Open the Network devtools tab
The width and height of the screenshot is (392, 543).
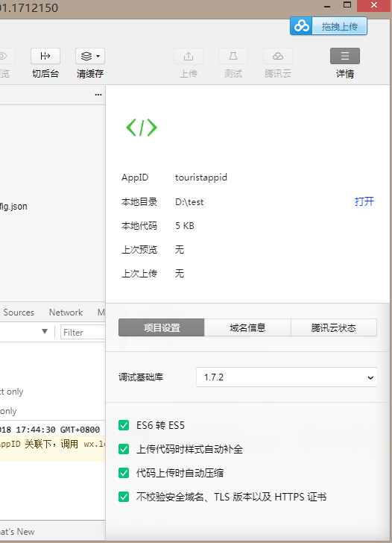coord(66,313)
